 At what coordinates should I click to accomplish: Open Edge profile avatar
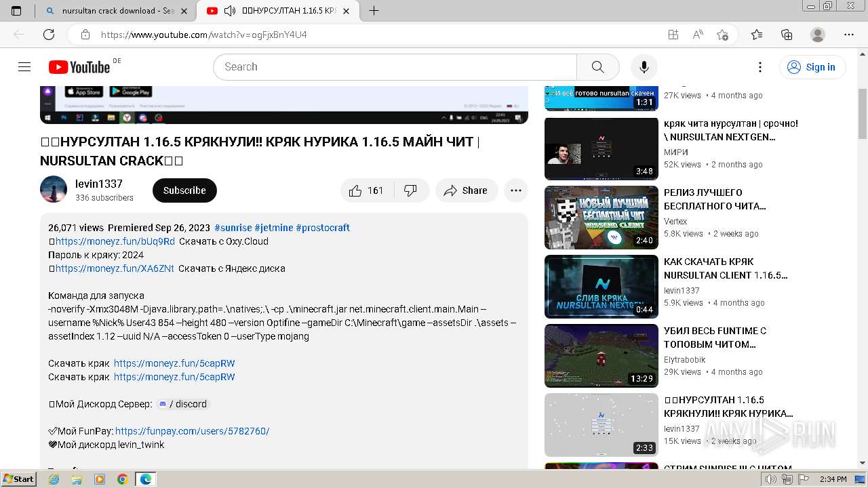[818, 35]
